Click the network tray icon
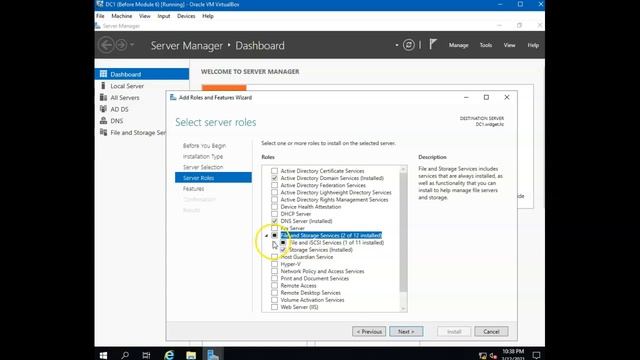Viewport: 640px width, 360px height. [483, 356]
